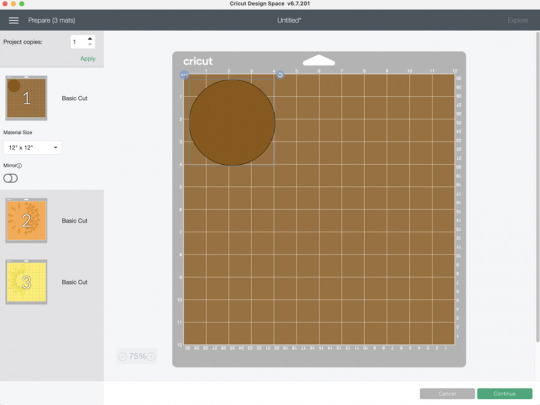Viewport: 540px width, 405px height.
Task: Zoom in with the plus icon
Action: coord(151,357)
